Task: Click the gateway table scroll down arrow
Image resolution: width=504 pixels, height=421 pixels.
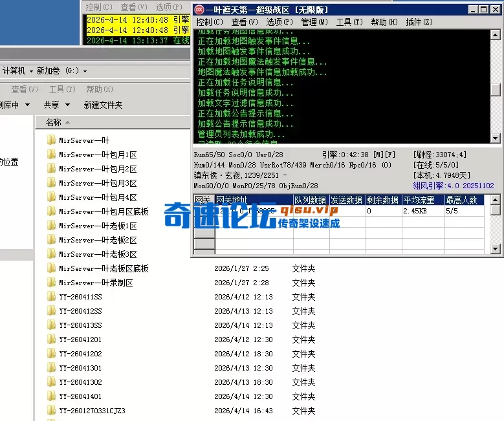Action: (496, 249)
